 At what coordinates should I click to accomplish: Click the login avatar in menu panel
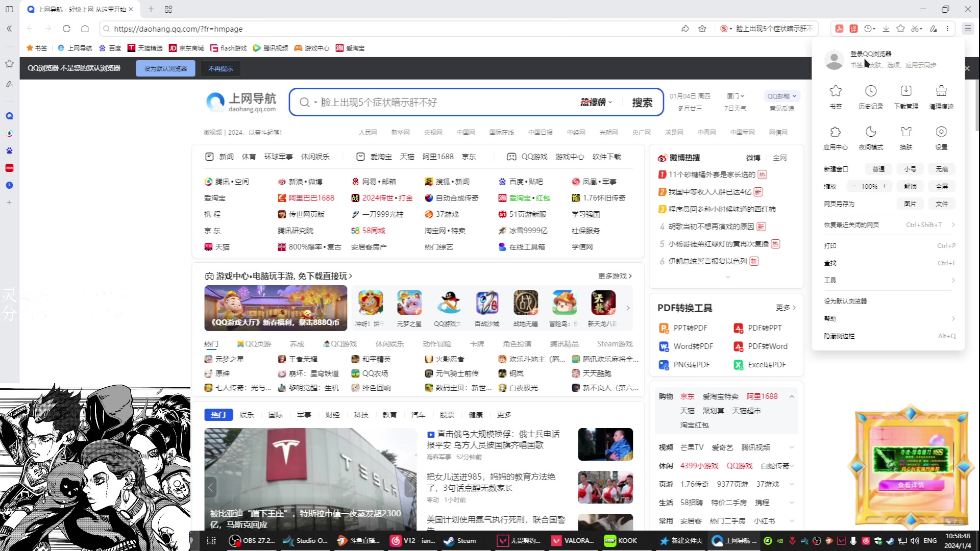tap(834, 60)
